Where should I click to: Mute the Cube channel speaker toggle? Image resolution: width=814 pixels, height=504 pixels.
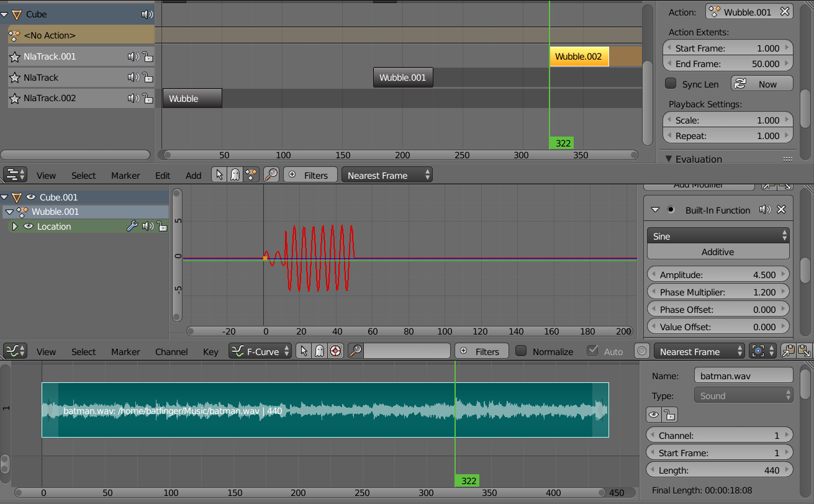coord(147,14)
